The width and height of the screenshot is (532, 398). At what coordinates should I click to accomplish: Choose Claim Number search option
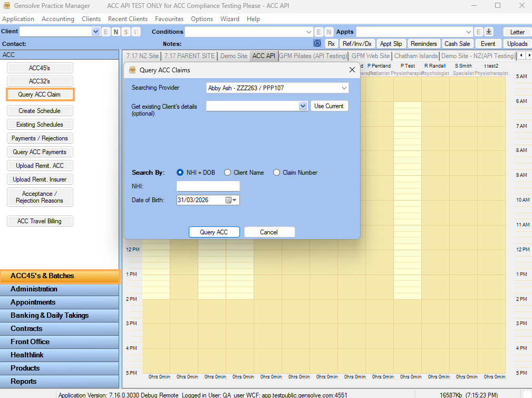pyautogui.click(x=276, y=173)
